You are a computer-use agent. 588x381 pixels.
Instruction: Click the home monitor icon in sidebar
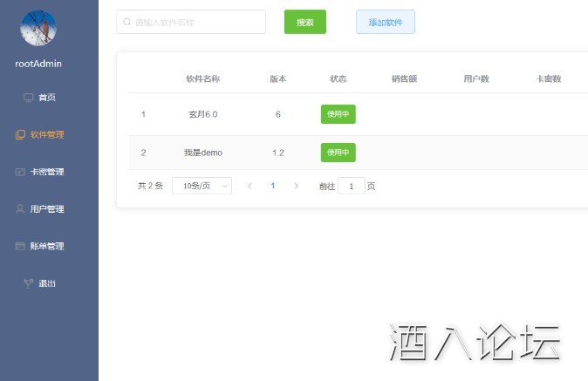click(x=28, y=98)
